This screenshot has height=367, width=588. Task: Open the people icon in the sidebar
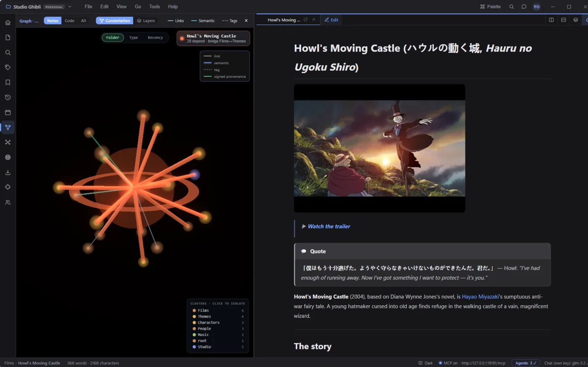8,202
